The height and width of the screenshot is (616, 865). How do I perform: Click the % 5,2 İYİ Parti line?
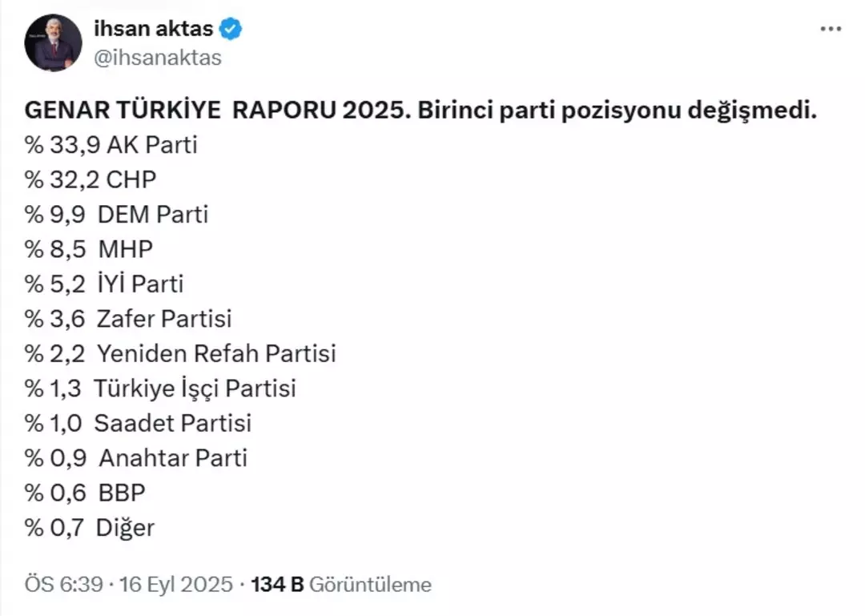[104, 284]
